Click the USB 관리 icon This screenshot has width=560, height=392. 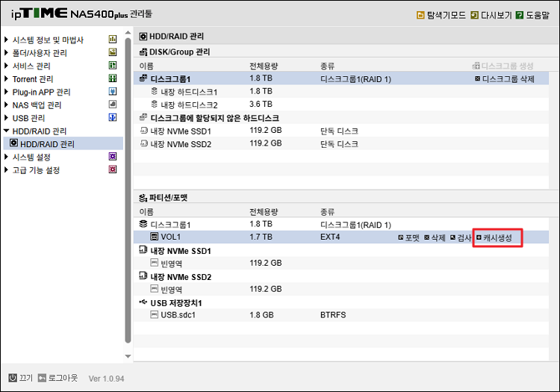coord(113,118)
